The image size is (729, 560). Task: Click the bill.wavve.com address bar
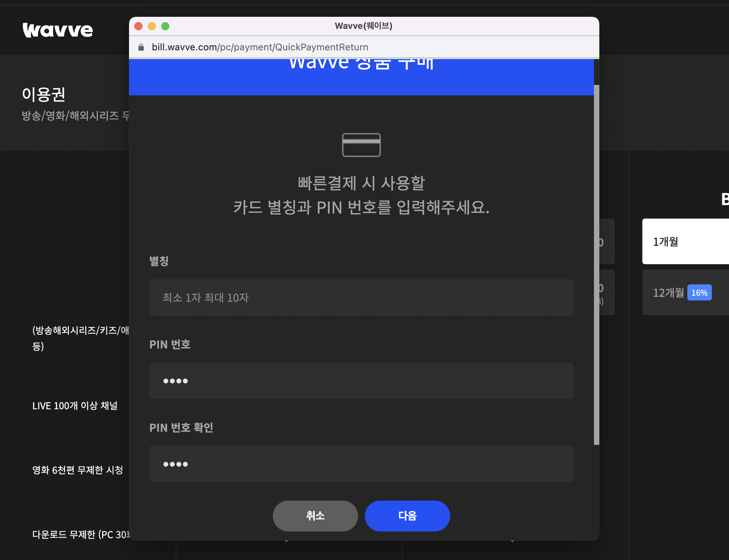click(x=260, y=47)
